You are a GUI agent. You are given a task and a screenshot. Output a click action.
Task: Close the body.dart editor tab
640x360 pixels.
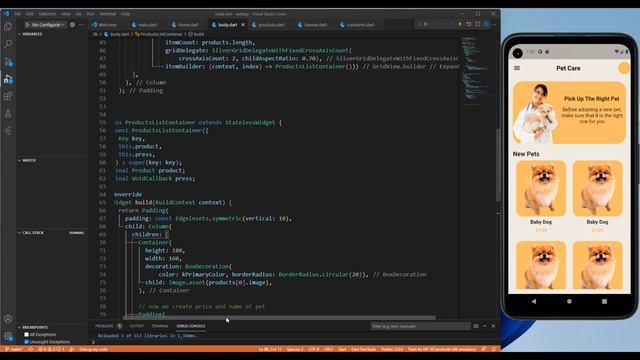pos(243,25)
